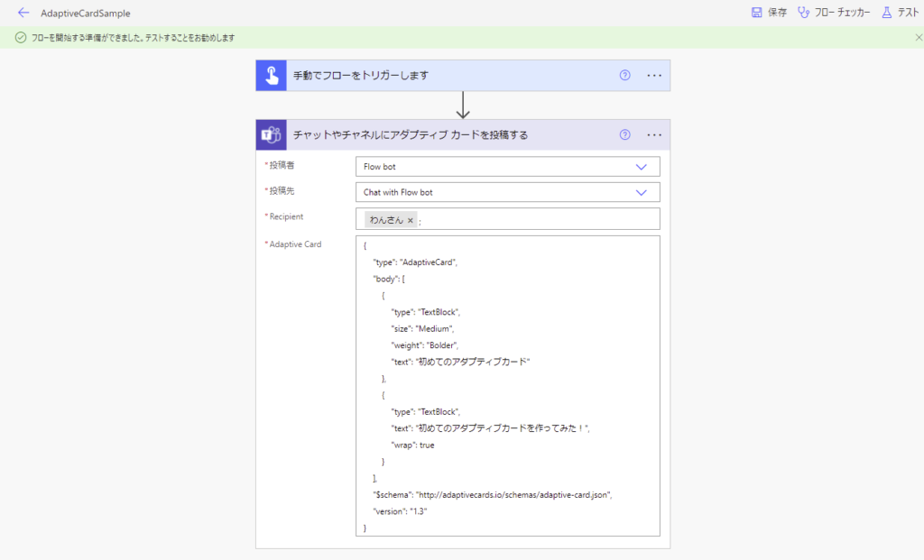Click the 保存 save button
The width and height of the screenshot is (924, 560).
(x=769, y=13)
